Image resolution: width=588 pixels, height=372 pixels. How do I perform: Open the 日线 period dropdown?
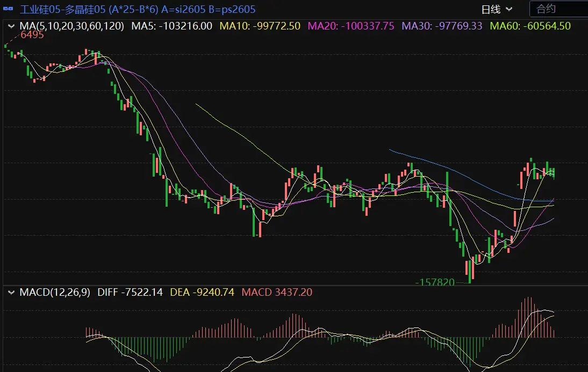point(496,9)
